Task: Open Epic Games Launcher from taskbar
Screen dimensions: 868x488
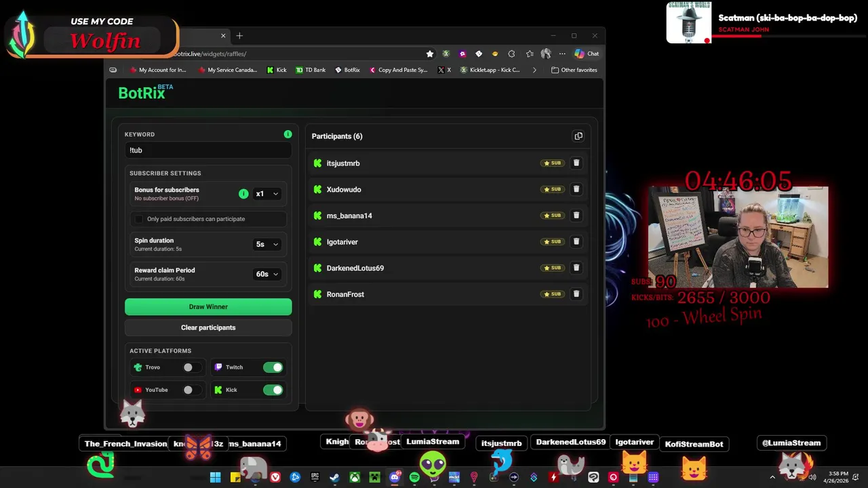Action: tap(315, 477)
